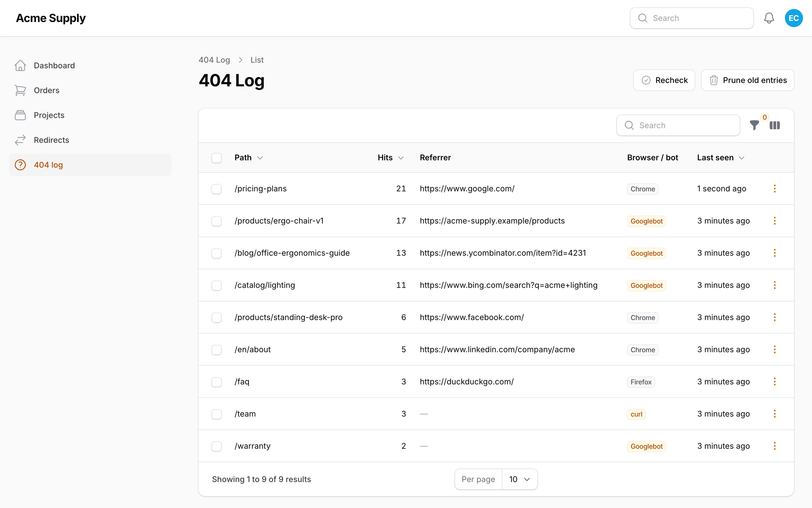Click the 404 Log breadcrumb link
812x508 pixels.
pyautogui.click(x=214, y=60)
